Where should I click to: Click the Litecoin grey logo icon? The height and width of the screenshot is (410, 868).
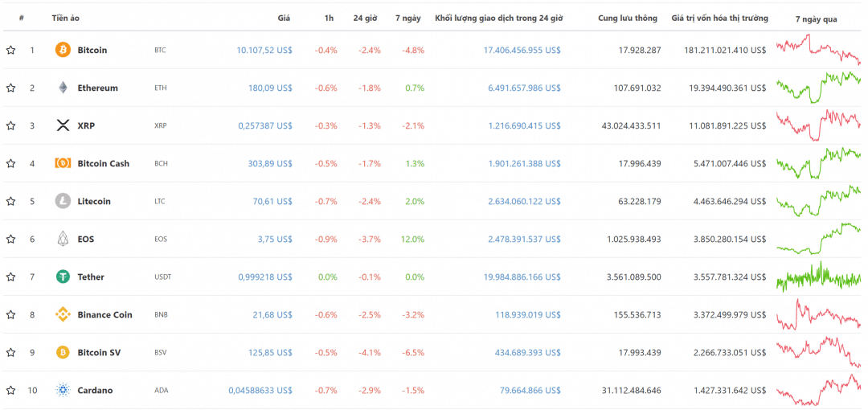click(63, 201)
